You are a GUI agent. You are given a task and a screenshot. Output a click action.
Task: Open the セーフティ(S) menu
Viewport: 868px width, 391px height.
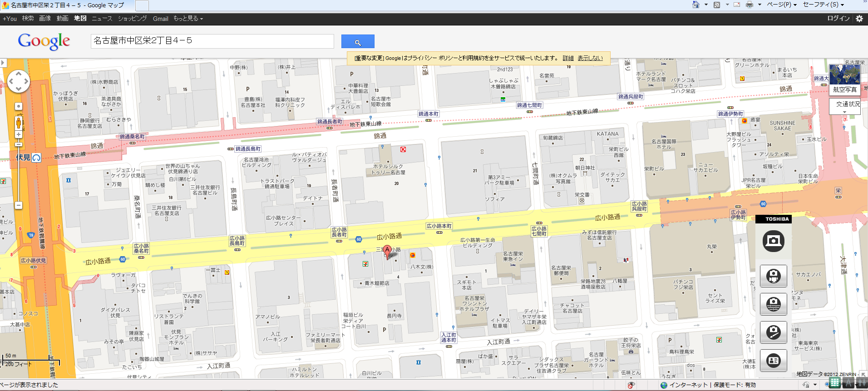[x=824, y=5]
